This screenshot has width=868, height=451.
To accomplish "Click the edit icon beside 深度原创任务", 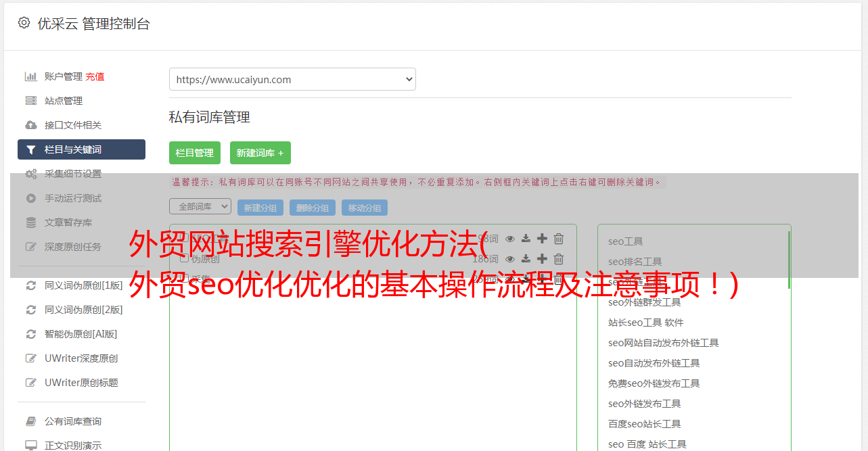I will click(30, 247).
